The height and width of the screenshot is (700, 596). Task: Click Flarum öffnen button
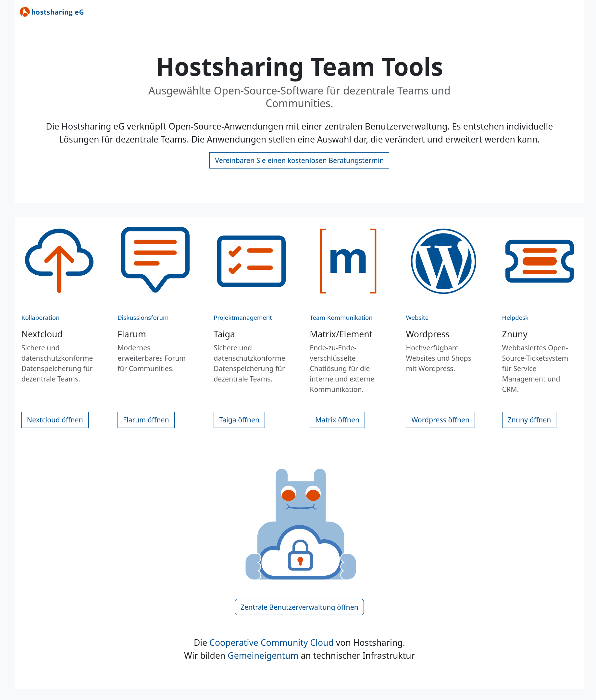coord(146,420)
